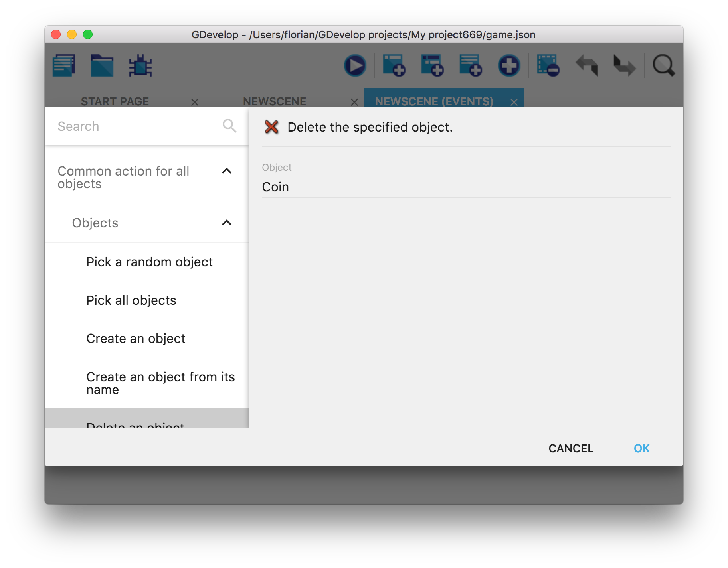Image resolution: width=728 pixels, height=568 pixels.
Task: Open the debugger bug icon
Action: click(x=140, y=65)
